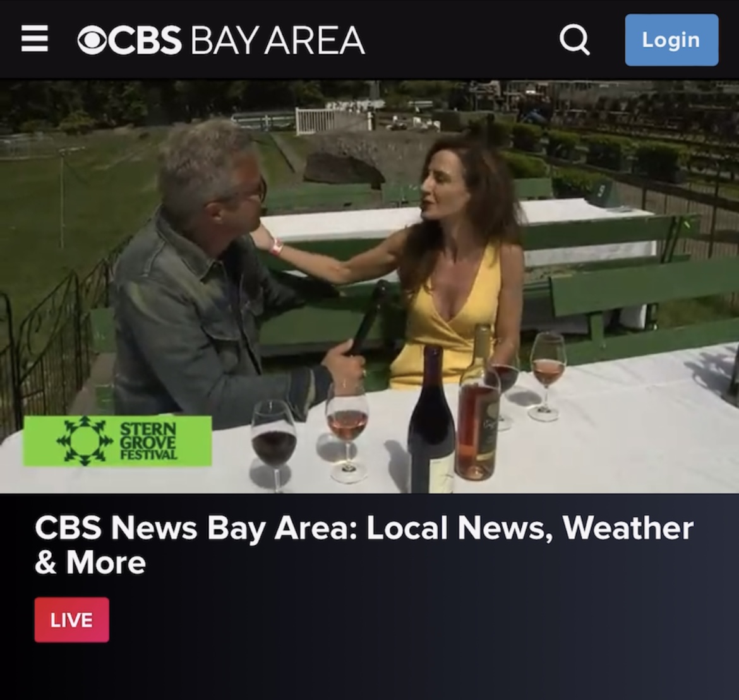The height and width of the screenshot is (700, 739).
Task: Open the CBS News Bay Area headline
Action: click(x=364, y=545)
